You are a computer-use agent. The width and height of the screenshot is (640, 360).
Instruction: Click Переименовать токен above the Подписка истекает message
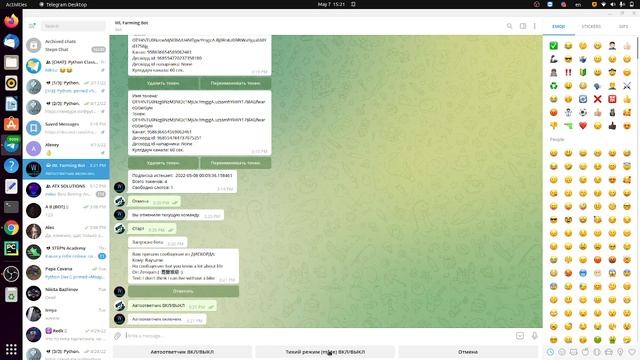pyautogui.click(x=236, y=163)
